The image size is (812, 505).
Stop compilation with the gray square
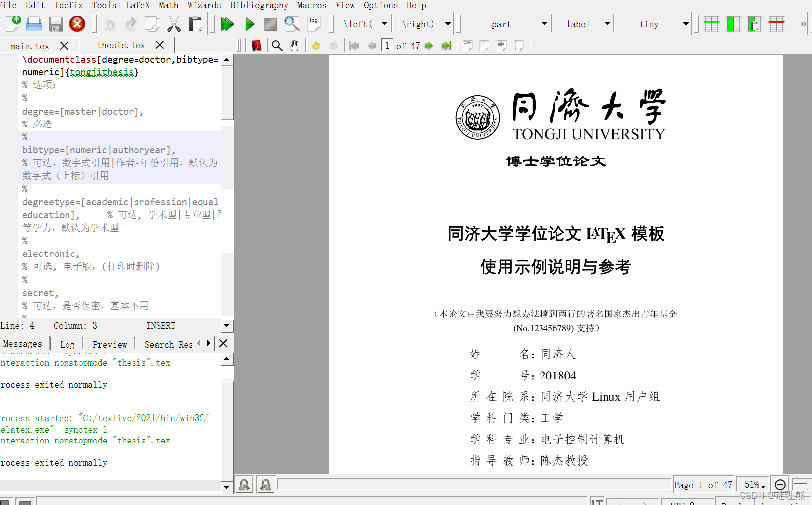coord(271,24)
